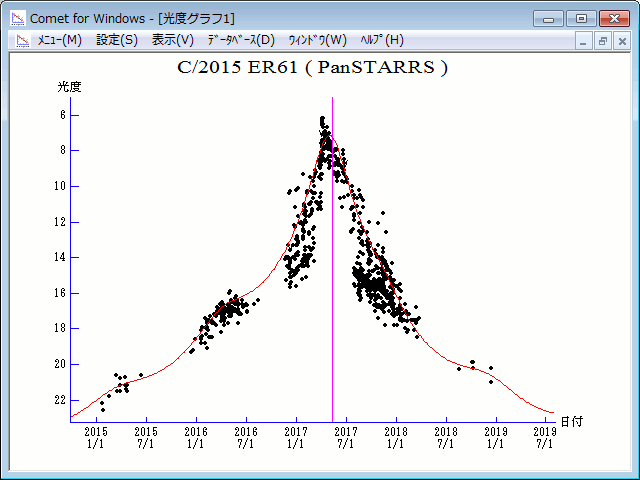
Task: Minimize the Comet for Windows main window
Action: 548,19
